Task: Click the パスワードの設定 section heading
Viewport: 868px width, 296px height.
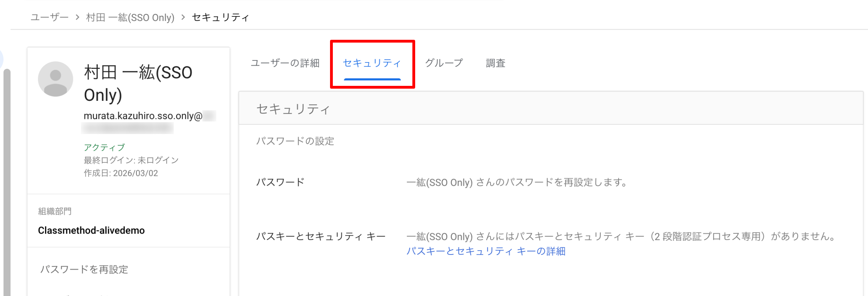Action: [295, 141]
